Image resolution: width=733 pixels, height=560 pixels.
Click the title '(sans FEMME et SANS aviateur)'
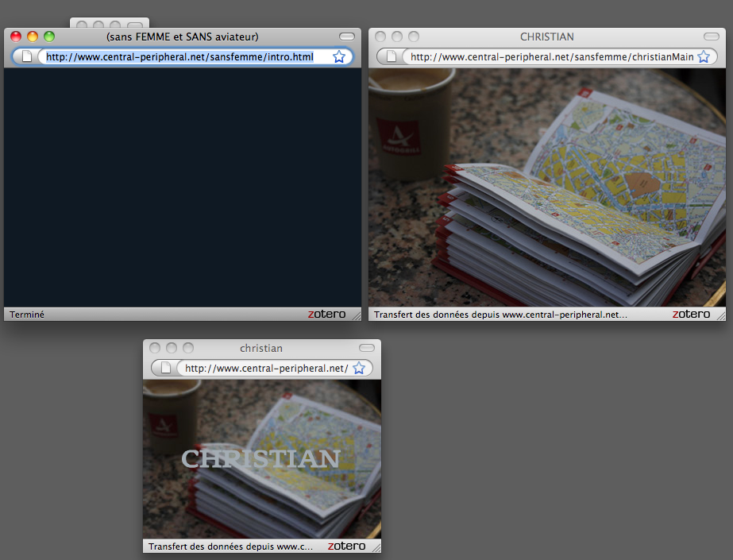click(183, 37)
